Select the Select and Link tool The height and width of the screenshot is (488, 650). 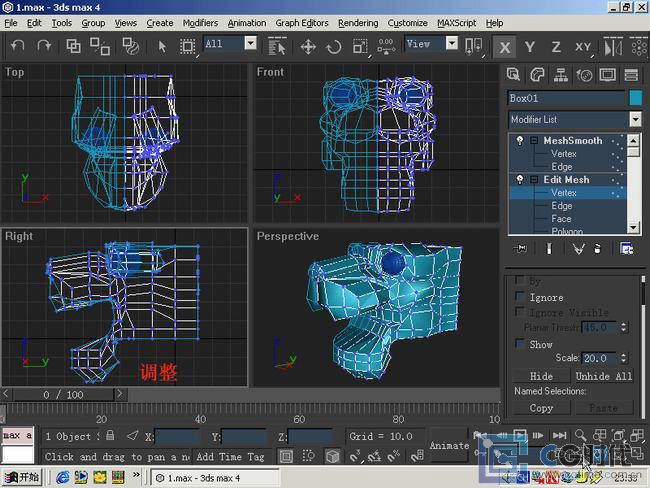point(73,46)
